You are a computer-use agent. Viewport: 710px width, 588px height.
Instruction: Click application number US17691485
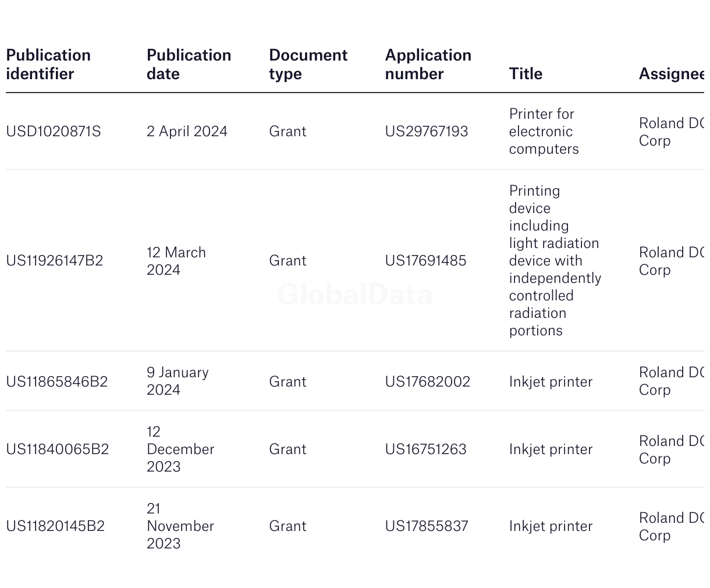click(425, 261)
